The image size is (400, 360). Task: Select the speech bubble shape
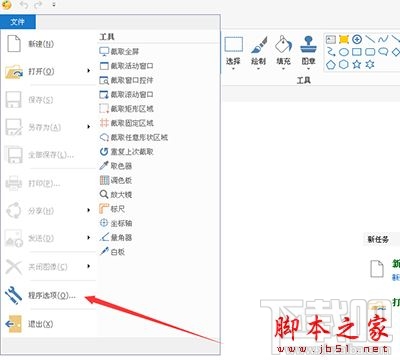(383, 52)
